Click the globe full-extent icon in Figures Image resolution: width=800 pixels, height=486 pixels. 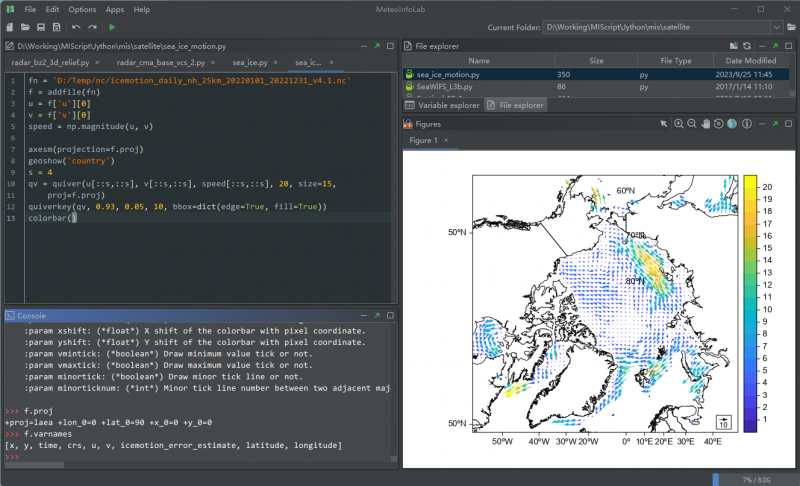pyautogui.click(x=731, y=124)
